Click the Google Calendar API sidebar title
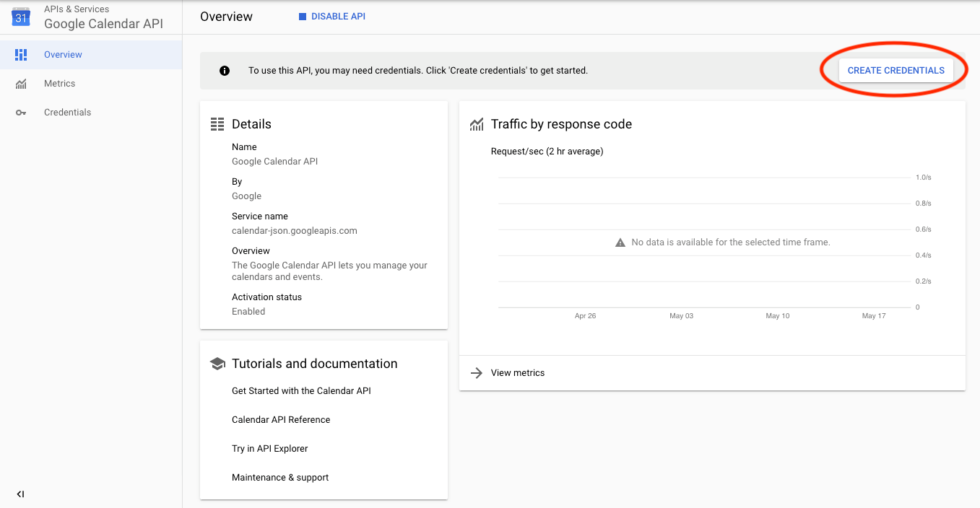 [x=103, y=24]
